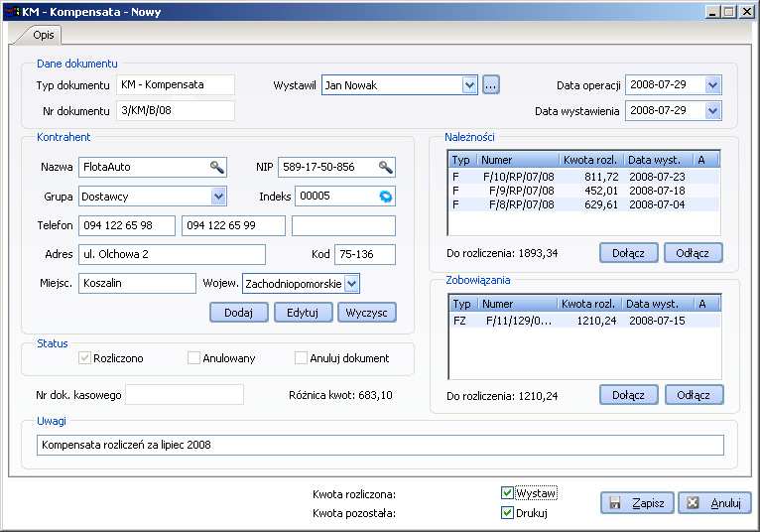The height and width of the screenshot is (532, 760).
Task: Click the Nr dokumentu field 3/KM/B/08
Action: coord(176,111)
